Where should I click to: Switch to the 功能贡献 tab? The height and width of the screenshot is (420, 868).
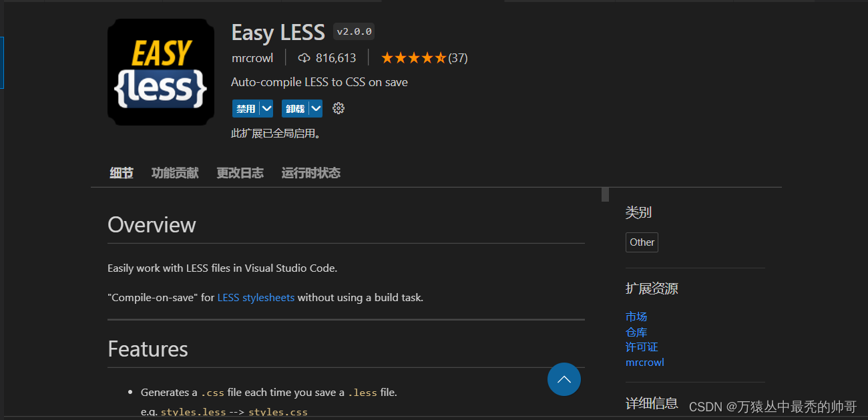pyautogui.click(x=174, y=172)
